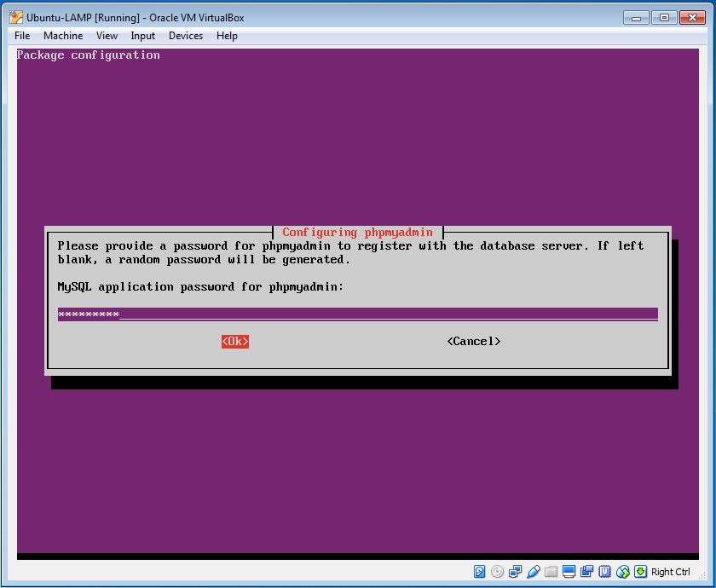Click the VirtualBox icon in title bar
The width and height of the screenshot is (716, 588).
click(x=16, y=17)
